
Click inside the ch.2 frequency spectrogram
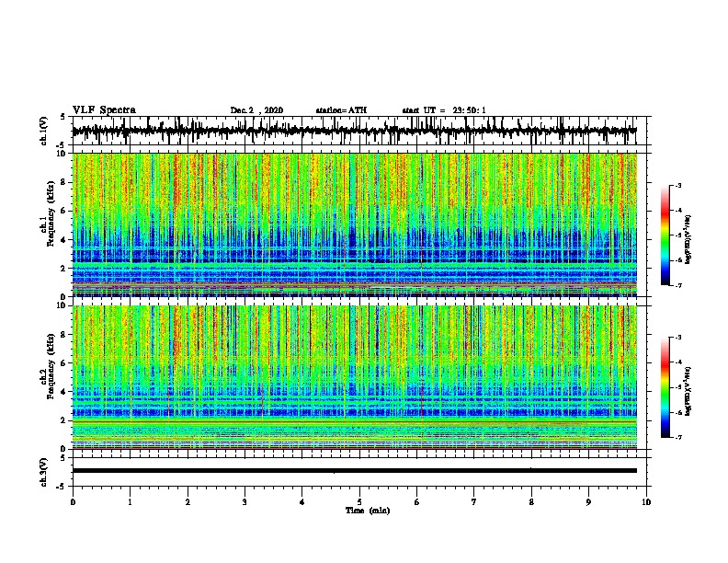point(354,377)
